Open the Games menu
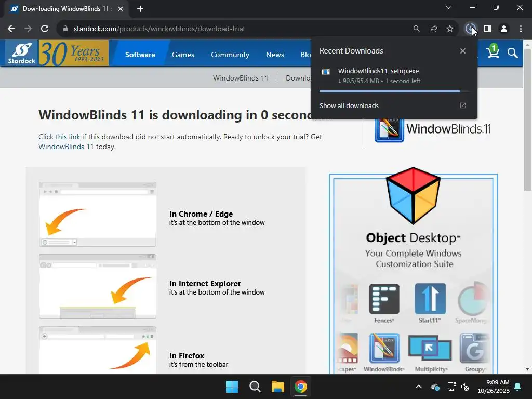 (x=183, y=55)
